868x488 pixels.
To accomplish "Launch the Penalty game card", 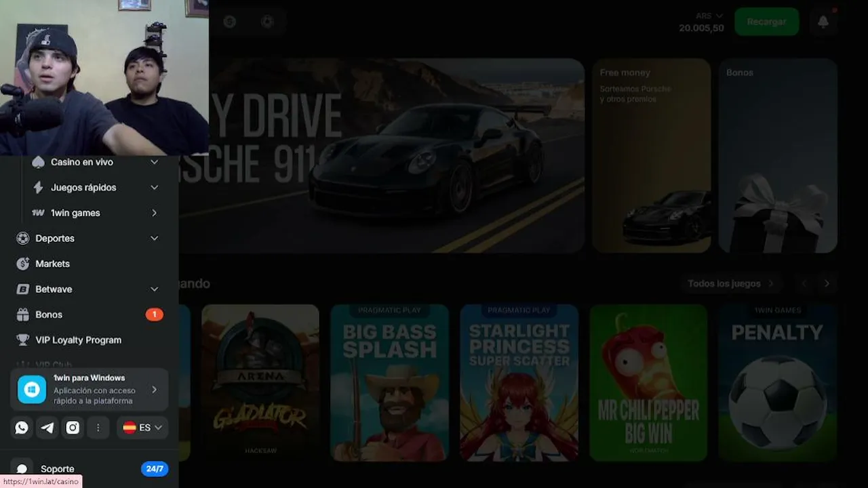I will point(778,382).
